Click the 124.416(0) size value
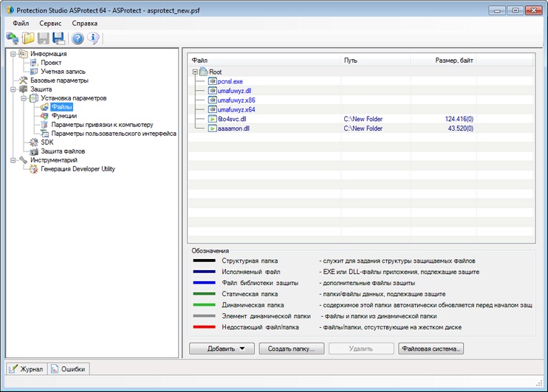This screenshot has height=392, width=548. click(x=459, y=119)
